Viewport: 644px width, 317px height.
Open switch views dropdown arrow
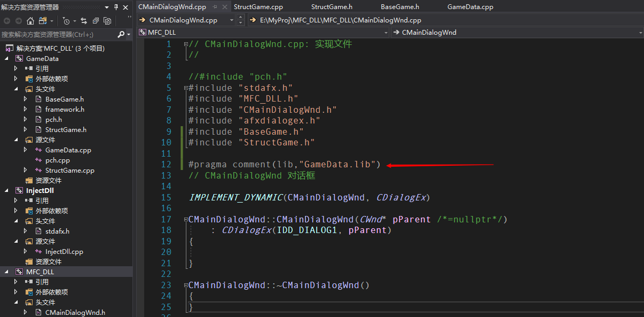52,21
